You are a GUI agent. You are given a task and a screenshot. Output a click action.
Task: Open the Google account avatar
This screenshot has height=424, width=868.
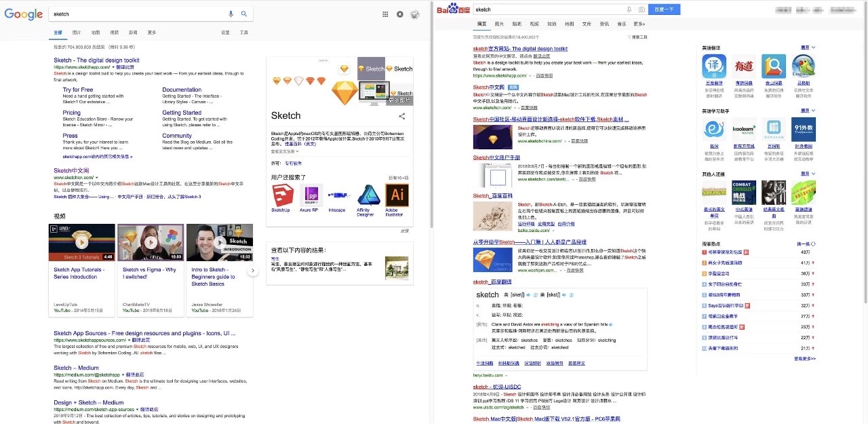click(415, 14)
